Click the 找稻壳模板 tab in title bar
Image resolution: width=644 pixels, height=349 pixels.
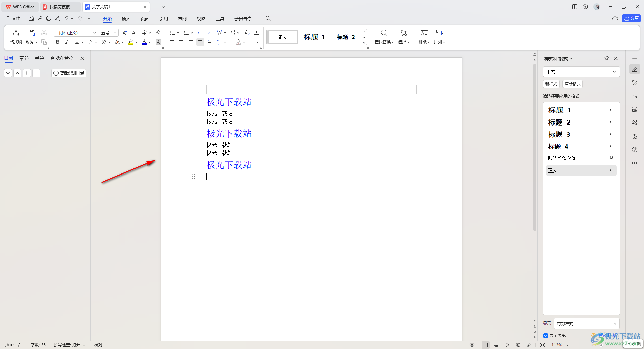tap(60, 7)
